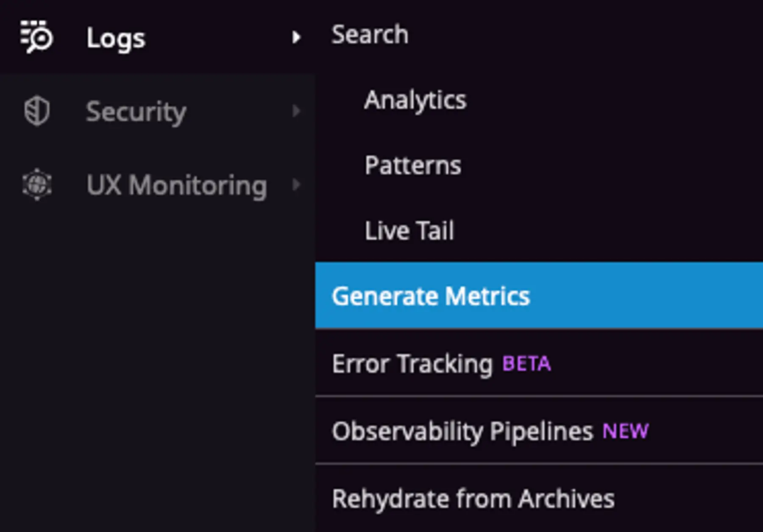Click the shield icon beside Security
The height and width of the screenshot is (532, 763).
[x=37, y=111]
